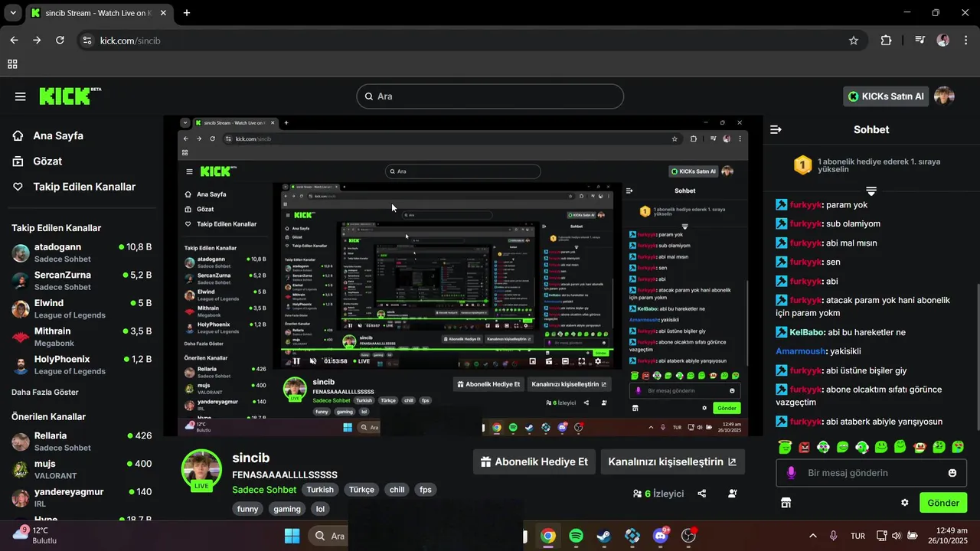Click KelBabo username in chat

[805, 332]
